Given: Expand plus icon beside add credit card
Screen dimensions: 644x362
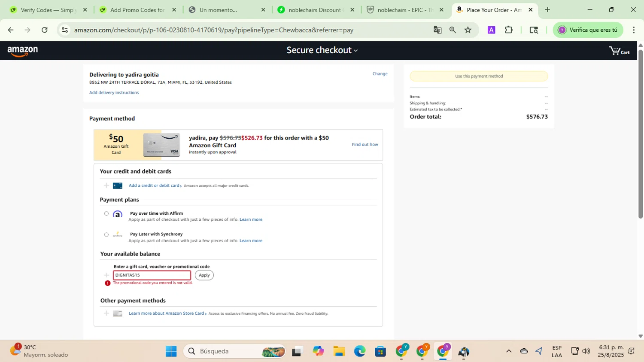Looking at the screenshot, I should (106, 186).
